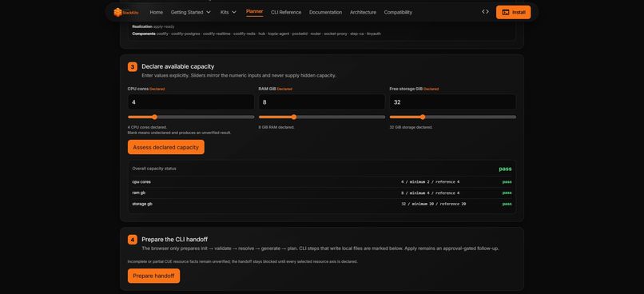The height and width of the screenshot is (294, 644).
Task: Expand the Kits dropdown menu
Action: (x=228, y=12)
